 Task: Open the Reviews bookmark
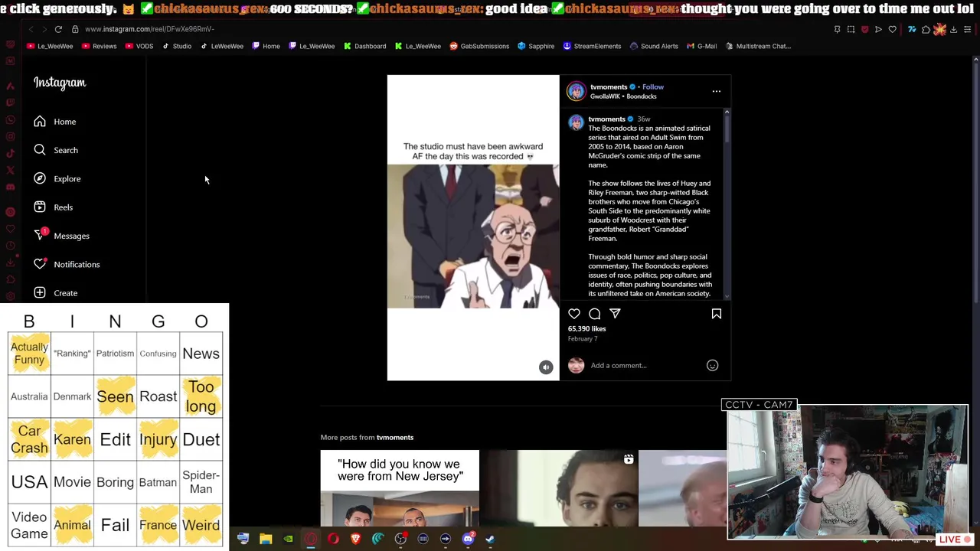tap(99, 46)
